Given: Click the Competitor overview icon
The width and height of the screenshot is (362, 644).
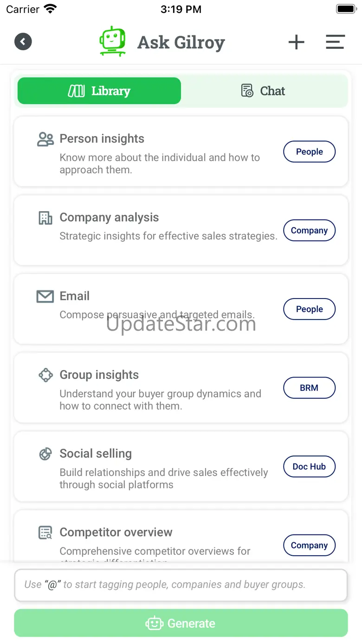Looking at the screenshot, I should [45, 533].
